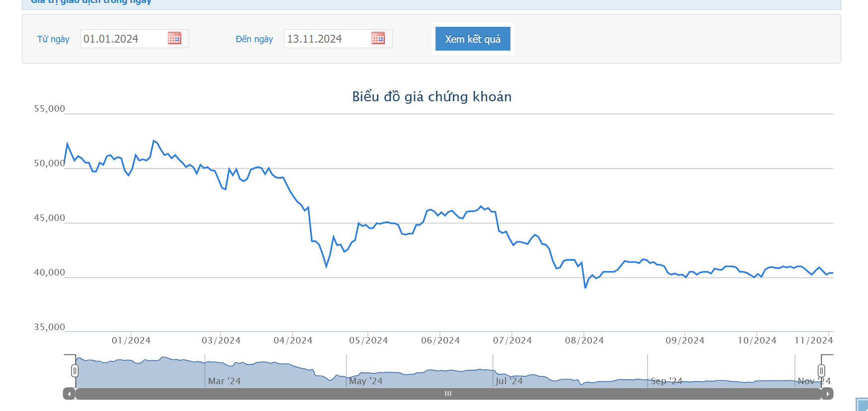
Task: Click the right navigator range handle
Action: click(821, 370)
